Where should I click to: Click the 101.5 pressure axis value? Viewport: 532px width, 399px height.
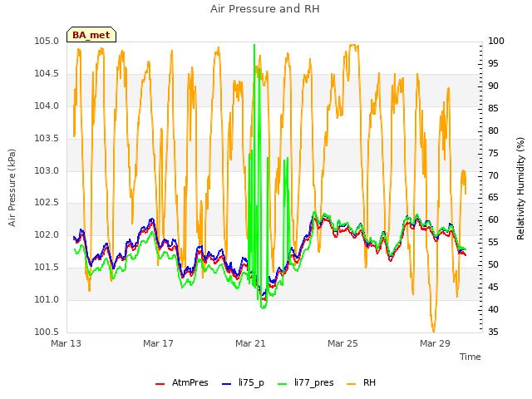coord(47,268)
